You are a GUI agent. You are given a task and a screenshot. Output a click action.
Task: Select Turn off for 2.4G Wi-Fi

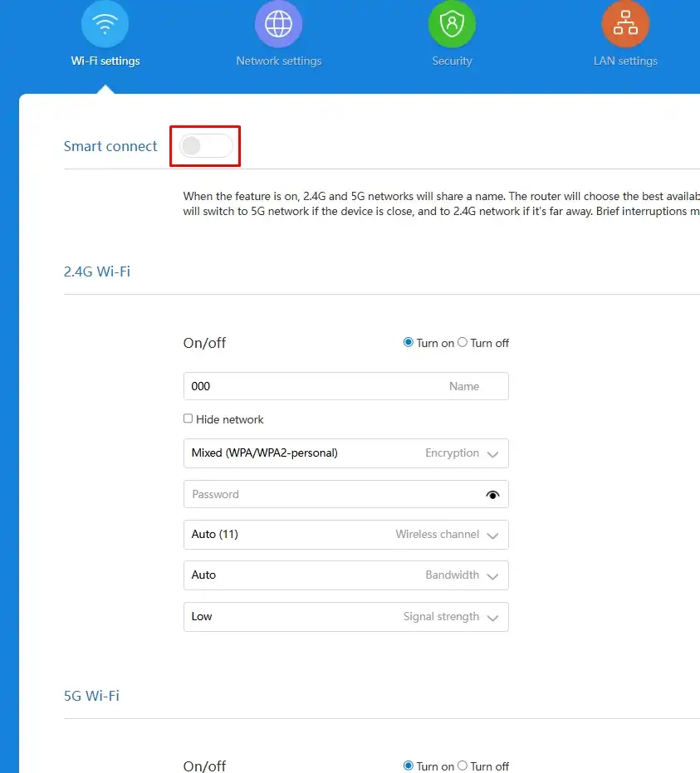(x=463, y=343)
